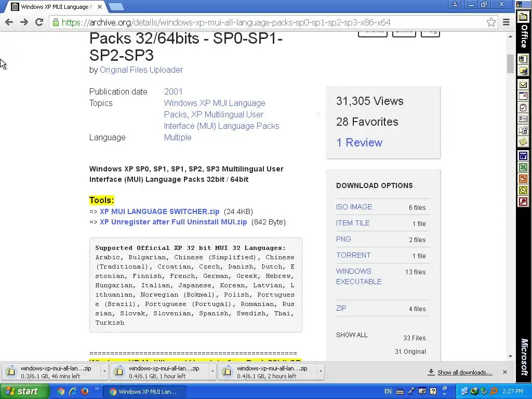Open a new Chrome tab
The image size is (532, 399).
click(x=116, y=6)
